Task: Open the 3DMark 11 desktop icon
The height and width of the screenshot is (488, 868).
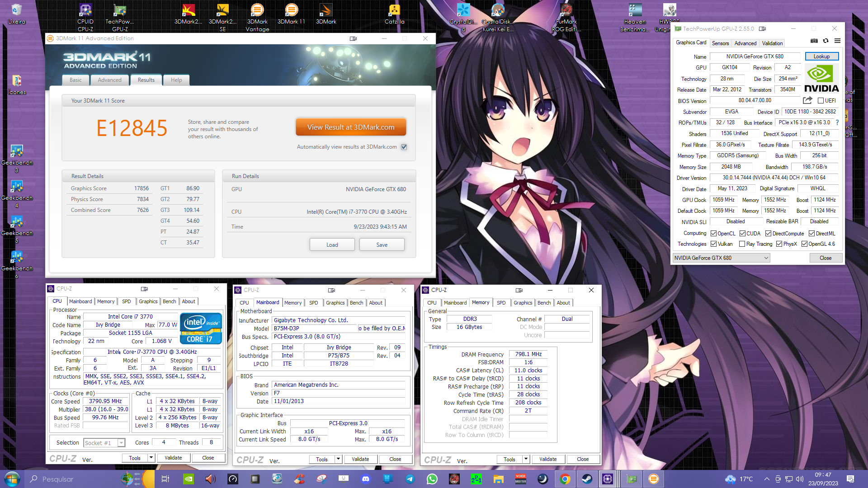Action: click(291, 14)
